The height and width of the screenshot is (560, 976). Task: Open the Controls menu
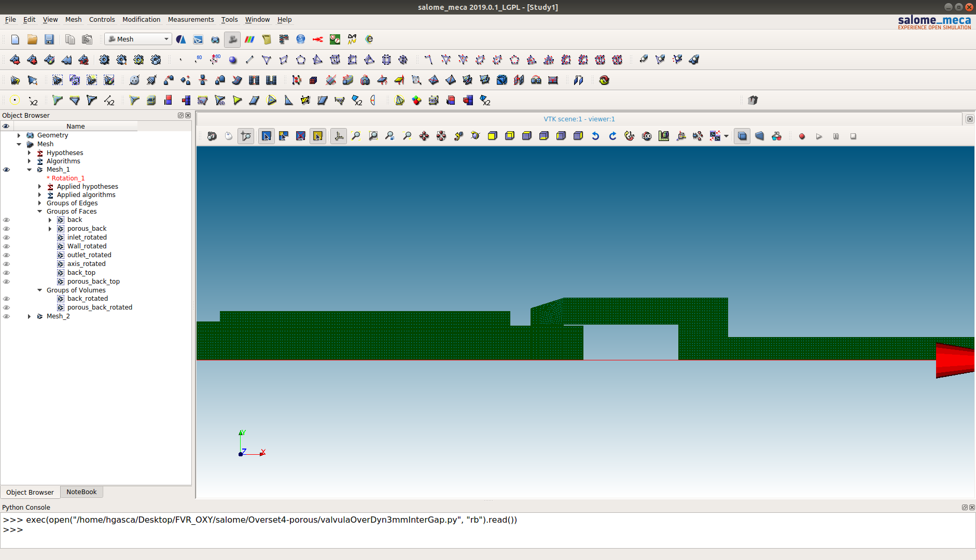click(102, 20)
